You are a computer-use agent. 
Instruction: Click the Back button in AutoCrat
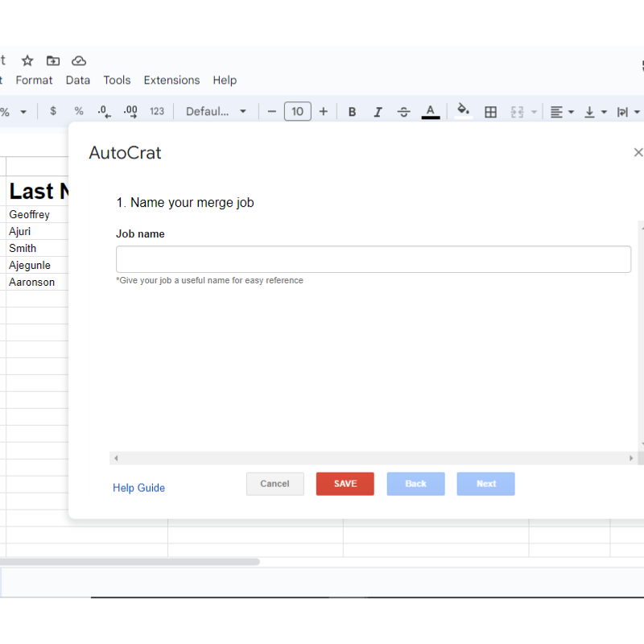click(415, 484)
